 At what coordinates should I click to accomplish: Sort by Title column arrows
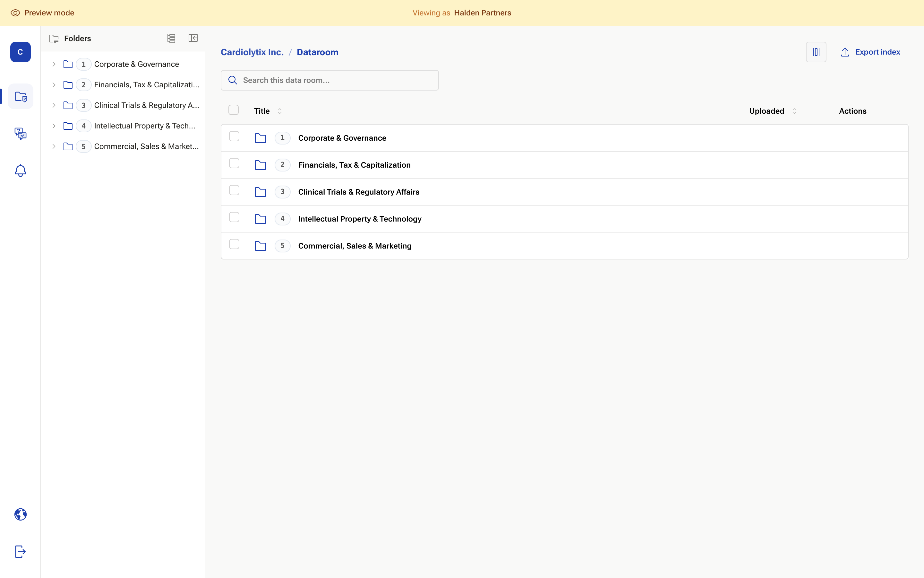pyautogui.click(x=279, y=111)
